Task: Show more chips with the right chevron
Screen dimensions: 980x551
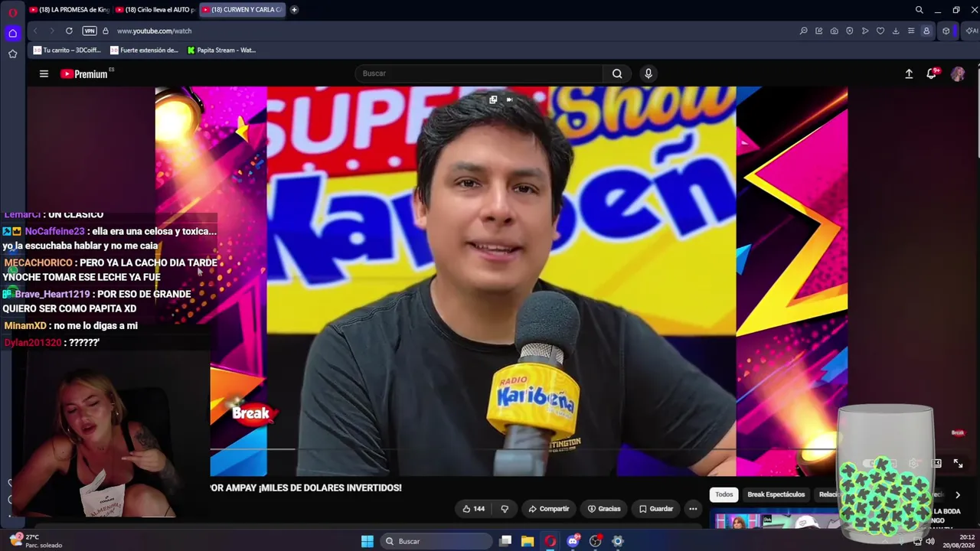Action: pyautogui.click(x=957, y=495)
